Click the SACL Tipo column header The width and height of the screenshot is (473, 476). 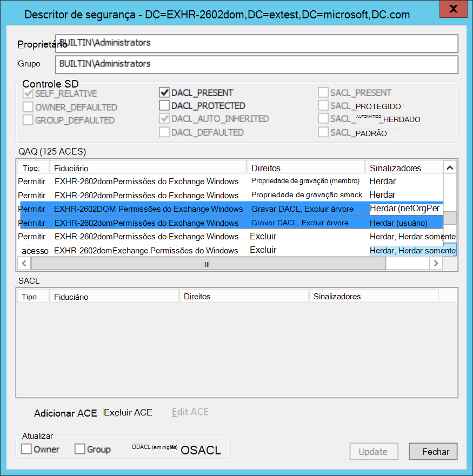(x=33, y=296)
